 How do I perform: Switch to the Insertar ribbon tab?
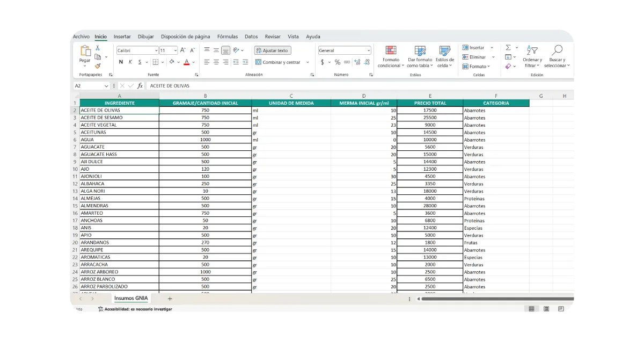click(122, 37)
